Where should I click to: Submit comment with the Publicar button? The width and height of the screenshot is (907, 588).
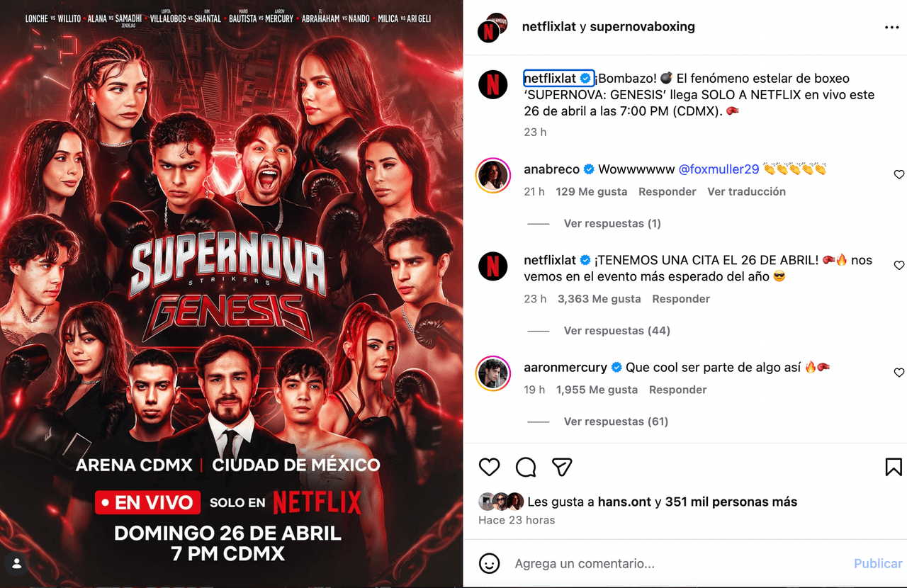coord(878,564)
